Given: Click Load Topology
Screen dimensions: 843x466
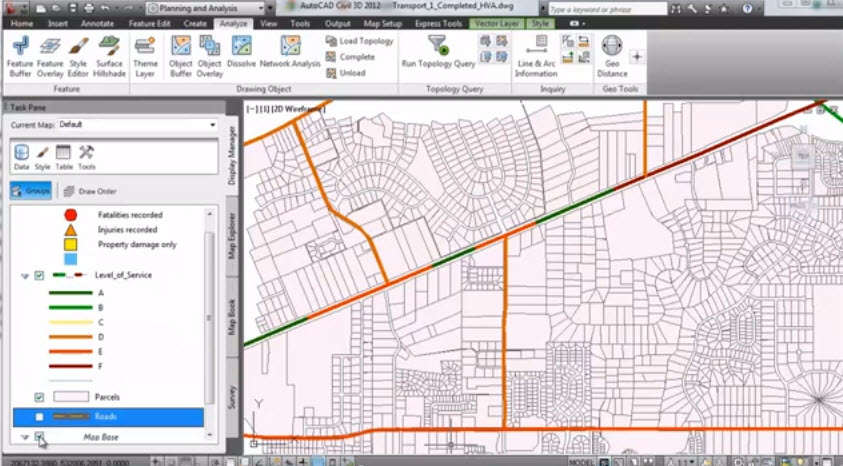Looking at the screenshot, I should point(360,41).
